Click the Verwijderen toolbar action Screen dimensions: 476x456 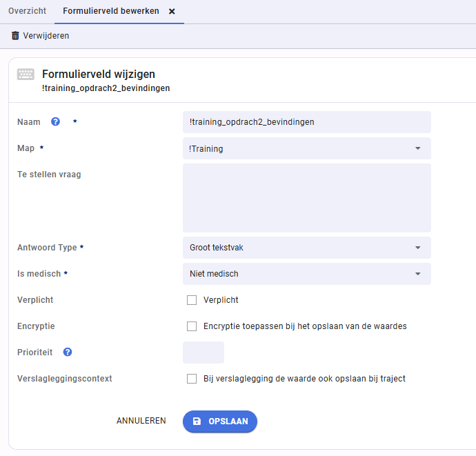[46, 36]
